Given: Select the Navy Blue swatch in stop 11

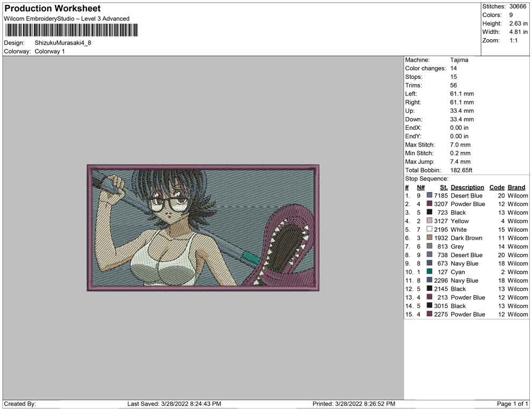Looking at the screenshot, I should (x=429, y=281).
